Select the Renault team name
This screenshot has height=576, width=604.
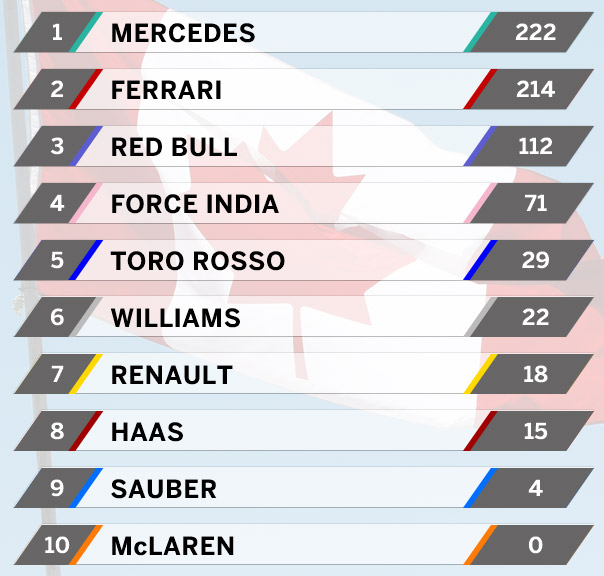pyautogui.click(x=172, y=375)
